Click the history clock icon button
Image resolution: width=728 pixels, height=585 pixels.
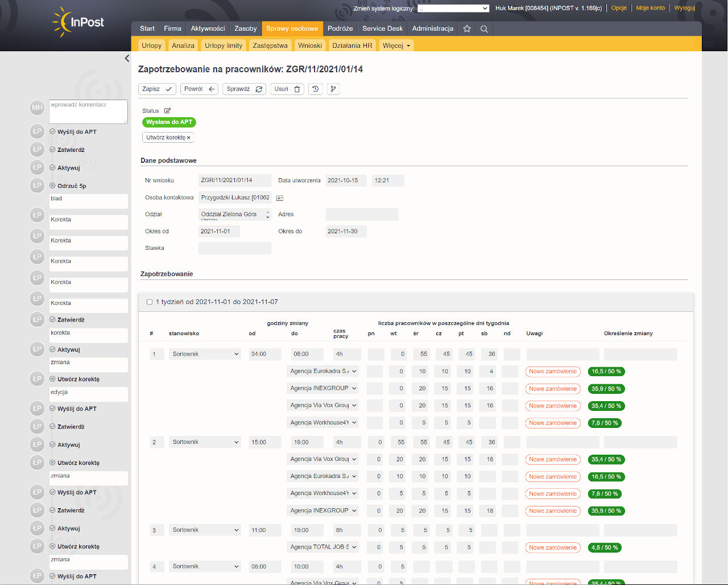point(316,89)
